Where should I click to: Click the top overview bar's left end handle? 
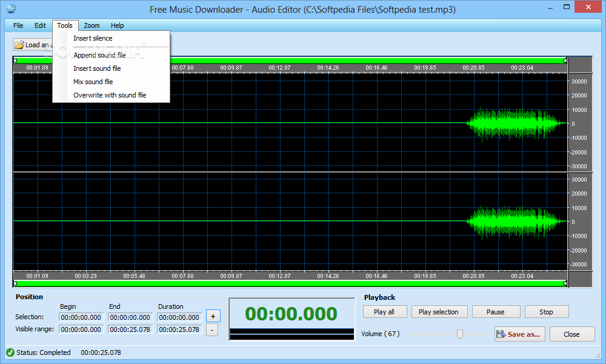tap(15, 61)
